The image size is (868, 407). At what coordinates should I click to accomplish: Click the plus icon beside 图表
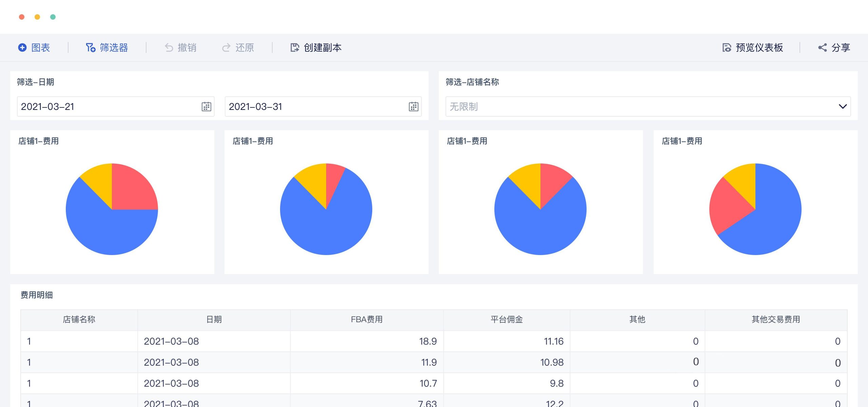coord(22,47)
